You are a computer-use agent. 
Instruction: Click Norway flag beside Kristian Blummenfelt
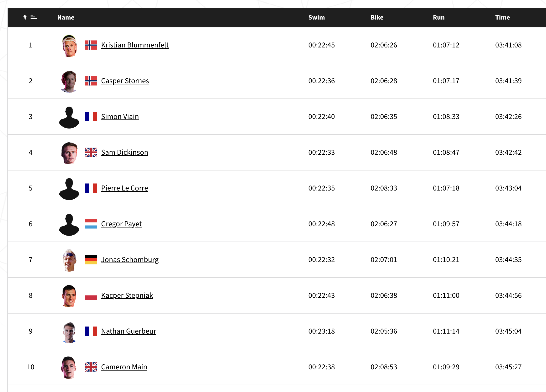point(91,45)
